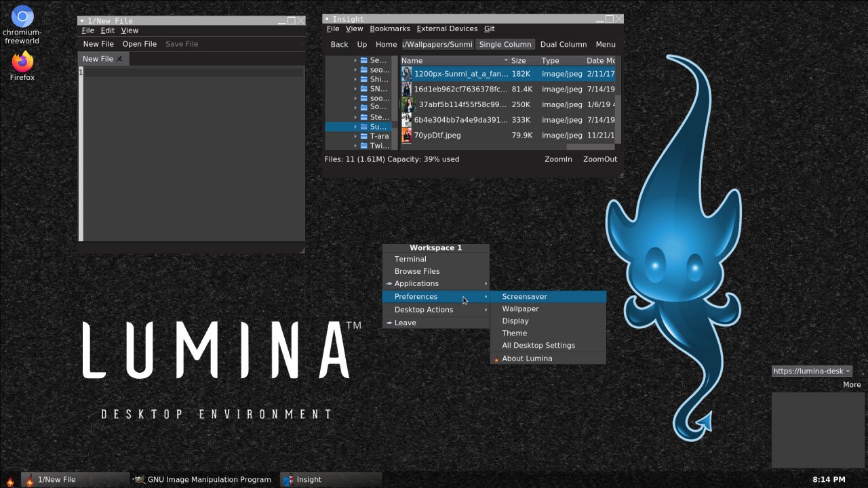Switch to Dual Column view
This screenshot has width=868, height=488.
pyautogui.click(x=563, y=45)
